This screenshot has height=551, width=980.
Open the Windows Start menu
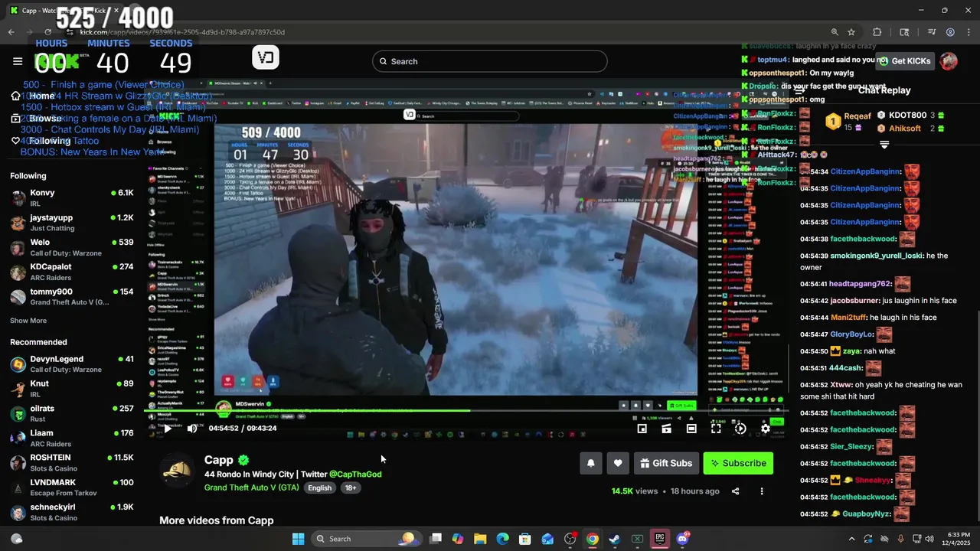point(299,539)
